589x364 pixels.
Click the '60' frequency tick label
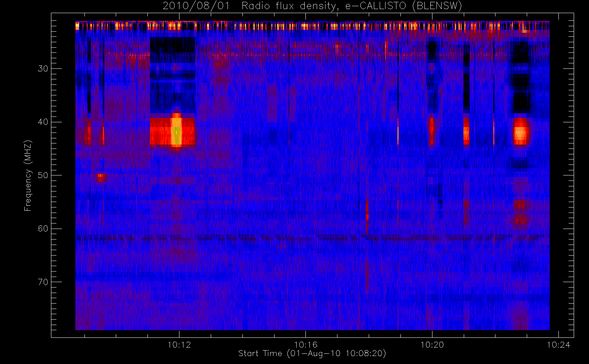pyautogui.click(x=43, y=229)
